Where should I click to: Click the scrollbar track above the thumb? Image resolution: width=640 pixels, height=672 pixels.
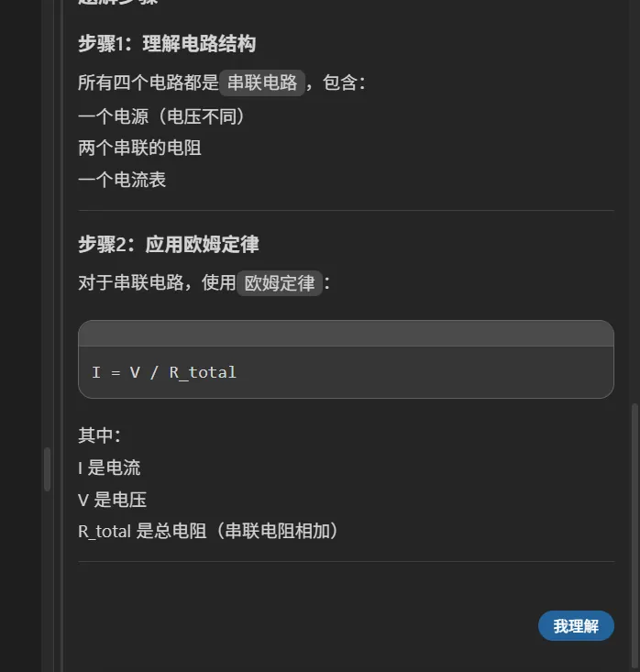pyautogui.click(x=632, y=183)
